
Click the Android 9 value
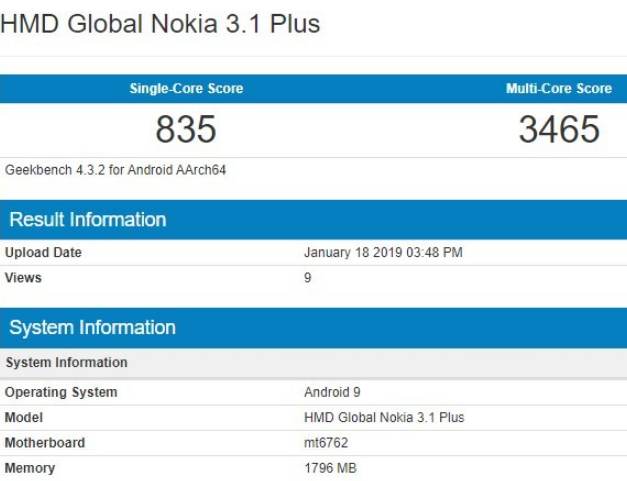[333, 393]
